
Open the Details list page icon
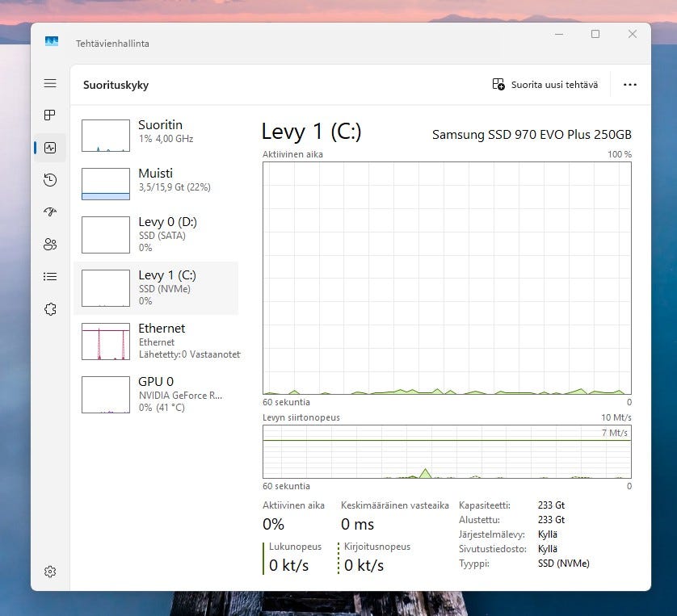pos(50,276)
